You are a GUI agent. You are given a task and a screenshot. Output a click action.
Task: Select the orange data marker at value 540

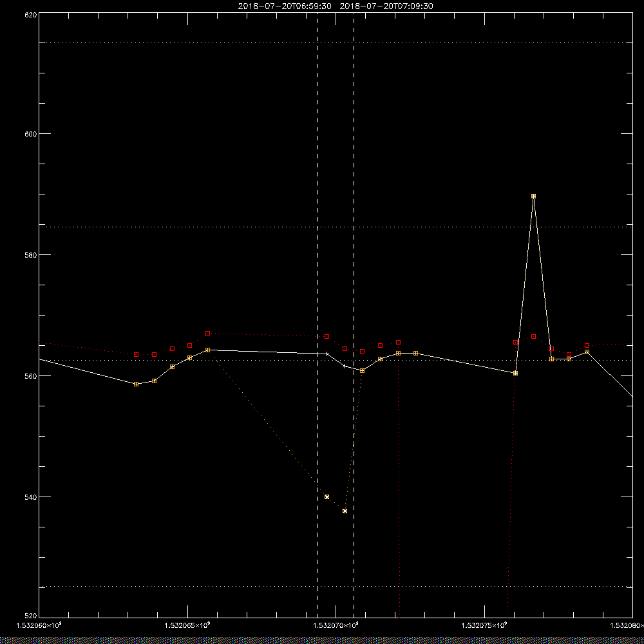click(327, 497)
